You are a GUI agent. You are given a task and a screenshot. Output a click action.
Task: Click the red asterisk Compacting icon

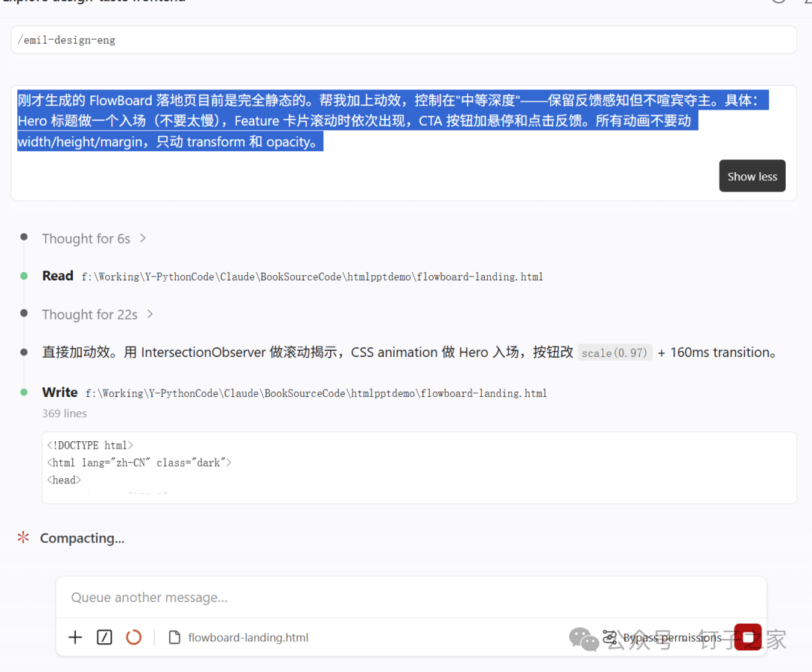[23, 537]
